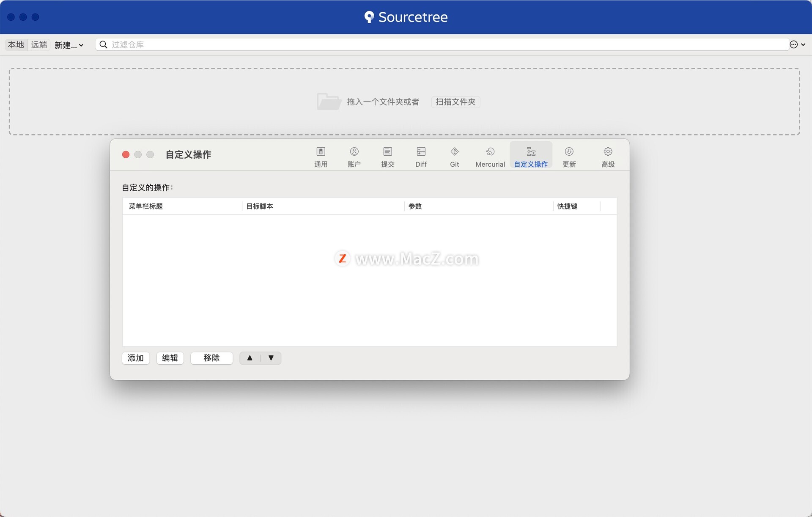Close the 自定义操作 preferences window
The height and width of the screenshot is (517, 812).
pos(126,154)
